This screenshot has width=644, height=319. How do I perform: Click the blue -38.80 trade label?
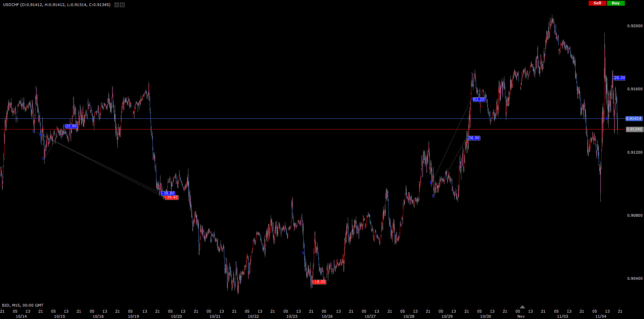pos(168,193)
